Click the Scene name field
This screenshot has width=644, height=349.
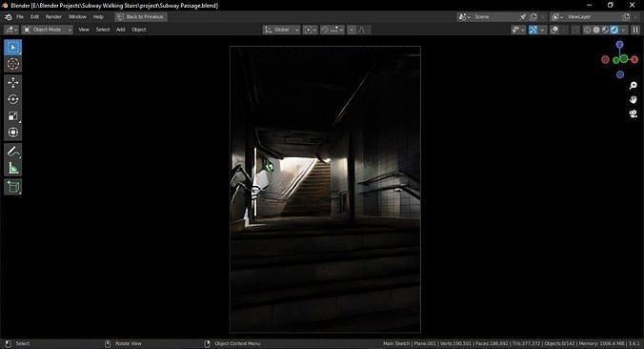point(495,17)
